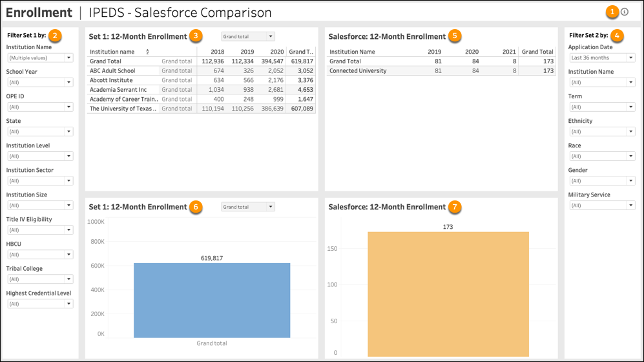Click the orange Salesforce bar labeled 173
This screenshot has width=644, height=362.
coord(448,294)
